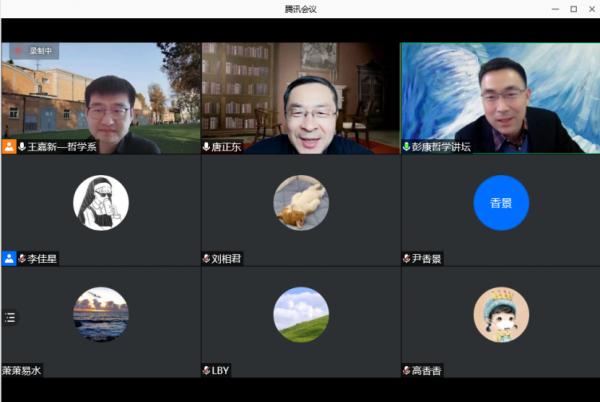Expand the side list panel icon on left edge
Viewport: 600px width, 402px height.
(10, 317)
